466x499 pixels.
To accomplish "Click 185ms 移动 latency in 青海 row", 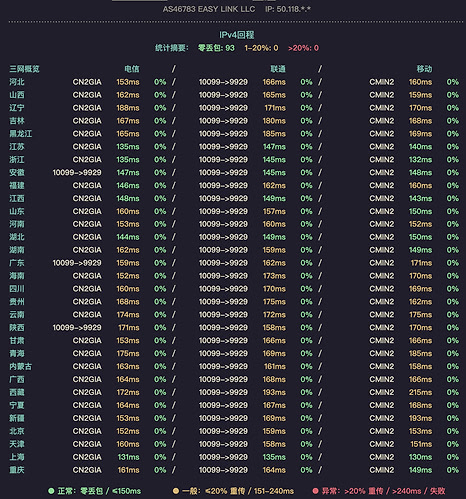I will (421, 353).
